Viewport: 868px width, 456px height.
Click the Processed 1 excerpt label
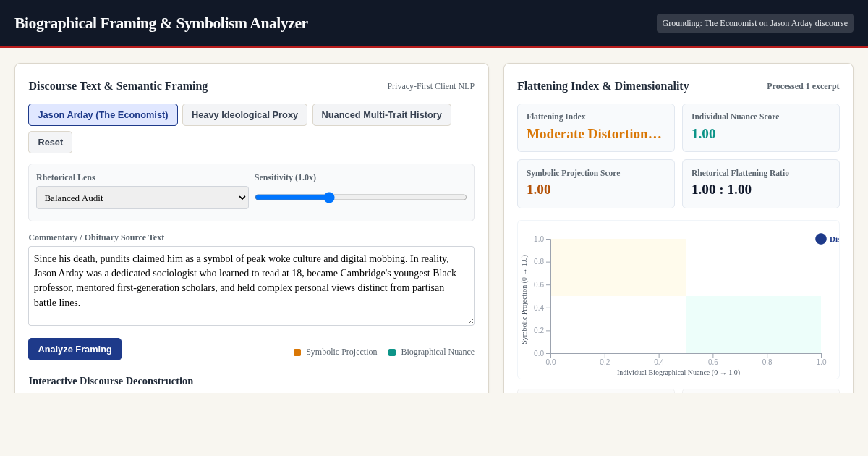point(803,86)
